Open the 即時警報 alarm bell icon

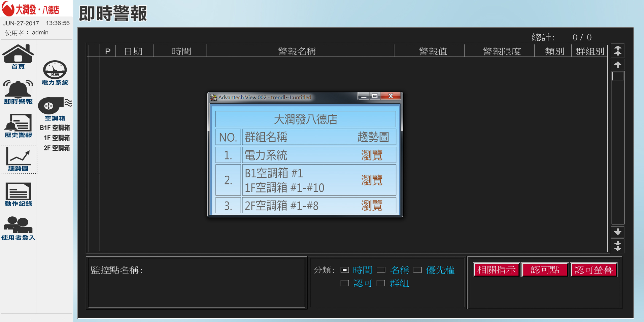[x=18, y=92]
